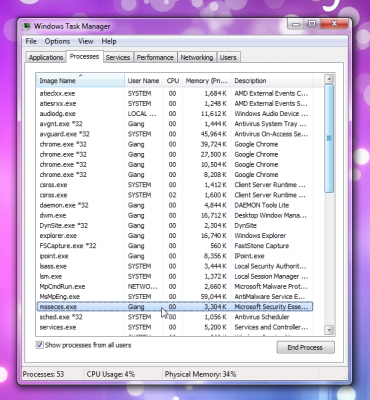The width and height of the screenshot is (370, 400).
Task: Select the dwm.exe process
Action: pyautogui.click(x=174, y=215)
